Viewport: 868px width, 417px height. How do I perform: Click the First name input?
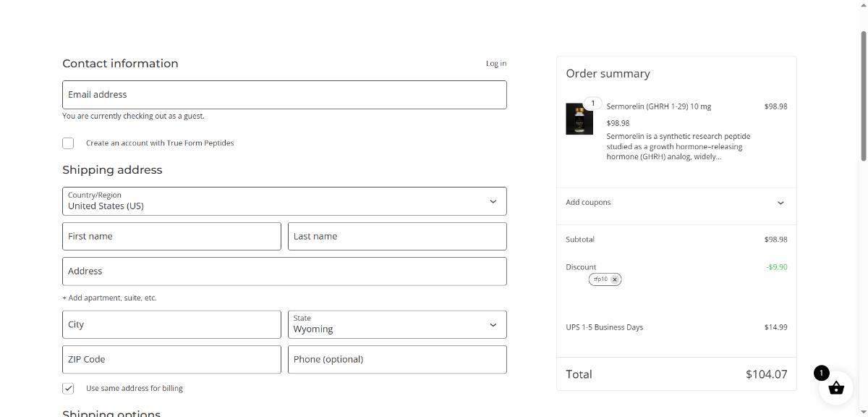pos(171,237)
